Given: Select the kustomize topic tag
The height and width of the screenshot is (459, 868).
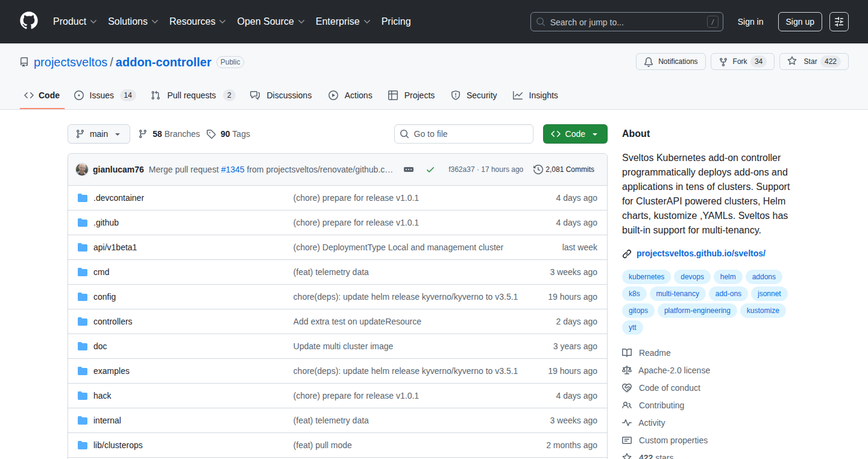Looking at the screenshot, I should [763, 311].
